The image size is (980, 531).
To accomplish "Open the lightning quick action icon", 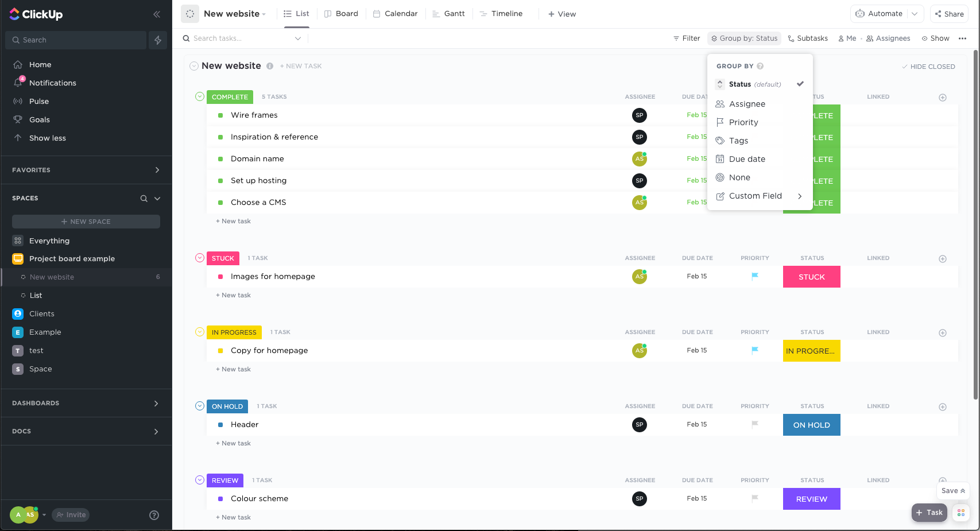I will pyautogui.click(x=158, y=40).
